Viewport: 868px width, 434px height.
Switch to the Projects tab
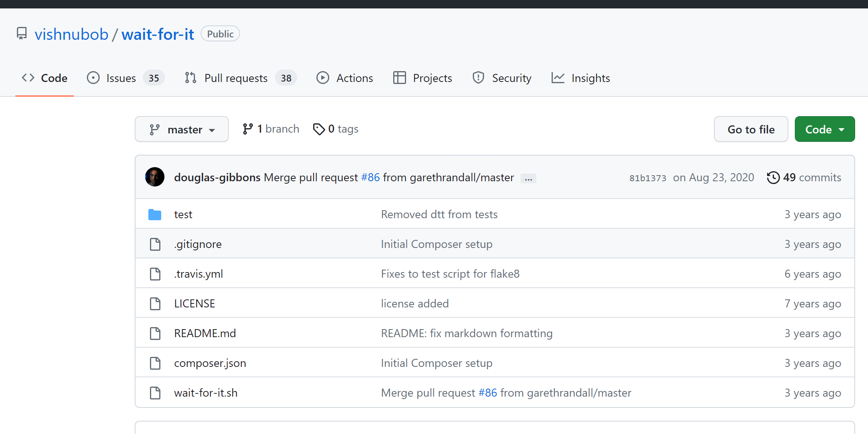[x=423, y=78]
